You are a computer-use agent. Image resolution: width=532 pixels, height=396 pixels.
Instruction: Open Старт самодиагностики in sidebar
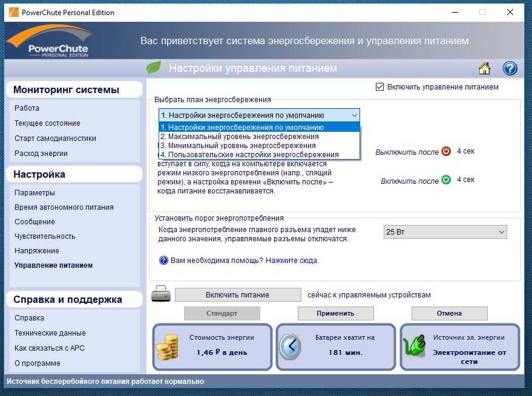tap(55, 138)
